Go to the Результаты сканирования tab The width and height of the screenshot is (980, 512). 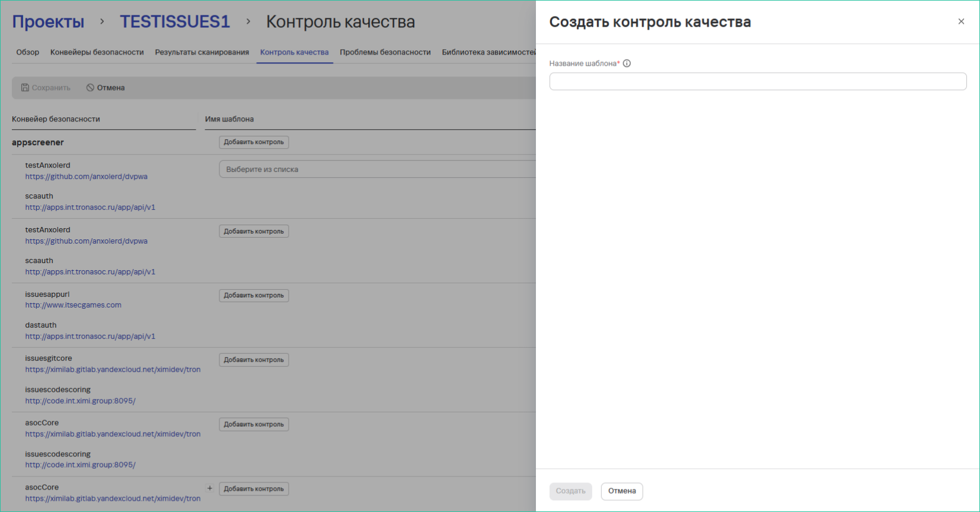coord(202,52)
